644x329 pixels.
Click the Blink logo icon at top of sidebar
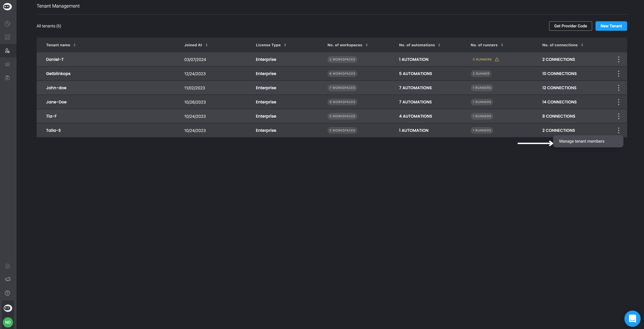7,6
